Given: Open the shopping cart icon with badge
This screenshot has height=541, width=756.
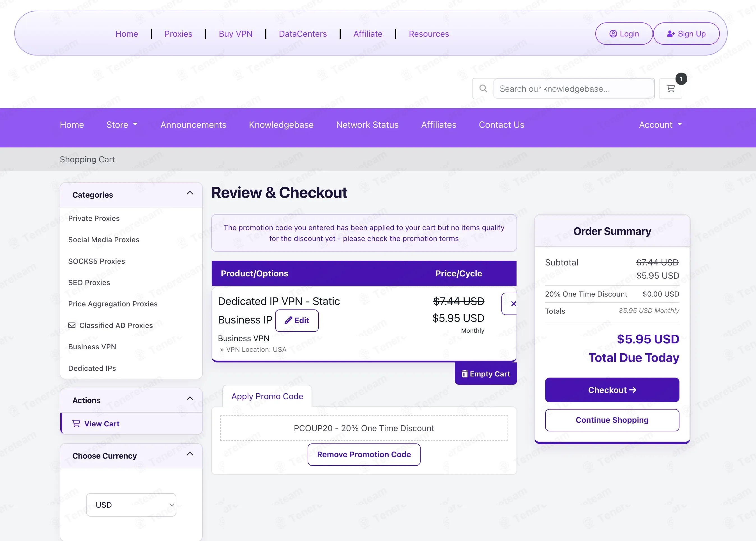Looking at the screenshot, I should pyautogui.click(x=670, y=89).
